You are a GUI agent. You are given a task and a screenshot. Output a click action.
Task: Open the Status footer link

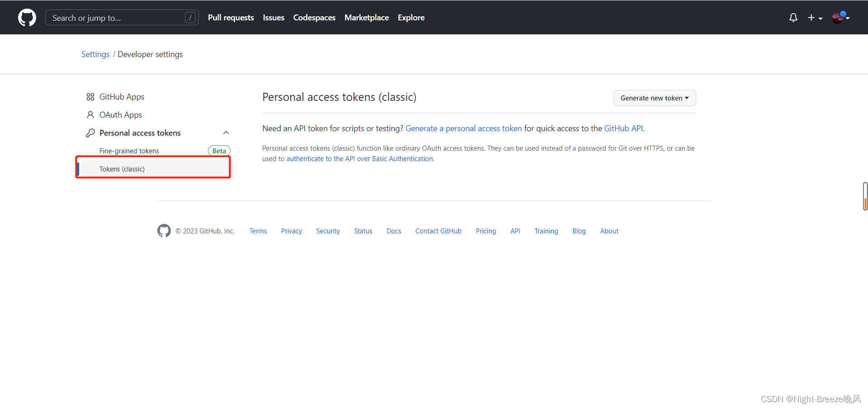coord(363,231)
